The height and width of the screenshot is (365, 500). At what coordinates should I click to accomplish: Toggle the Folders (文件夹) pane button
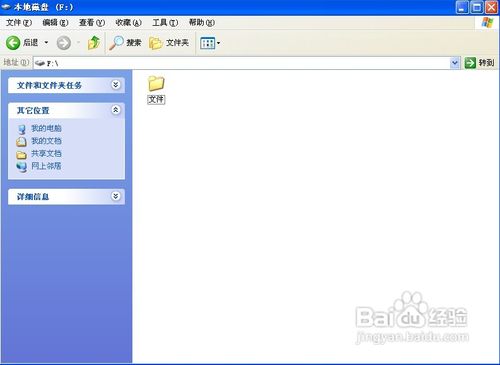[169, 43]
